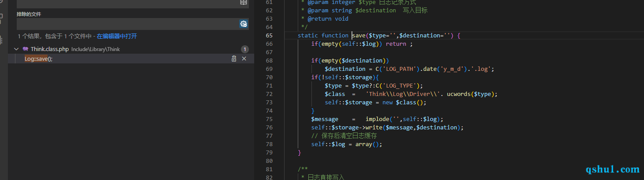644x180 pixels.
Task: Toggle use exclude settings gear icon
Action: click(x=244, y=24)
